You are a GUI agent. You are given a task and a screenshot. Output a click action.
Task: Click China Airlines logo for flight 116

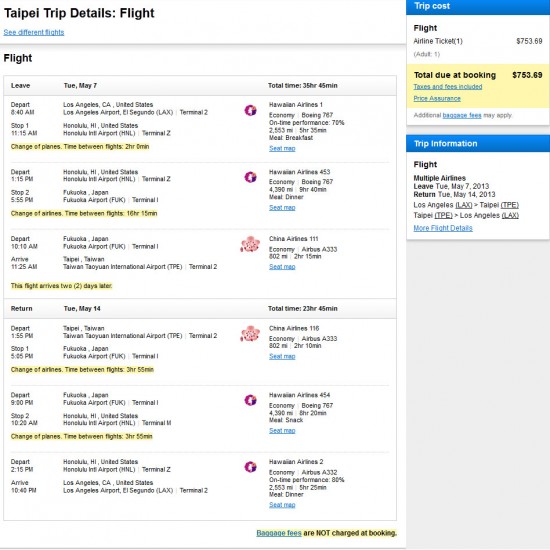click(250, 334)
